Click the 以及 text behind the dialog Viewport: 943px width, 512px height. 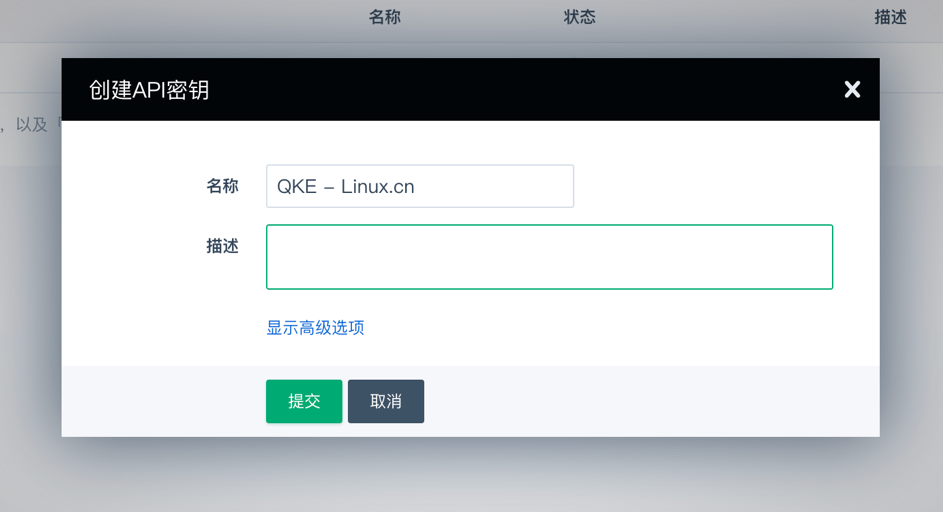click(x=31, y=125)
